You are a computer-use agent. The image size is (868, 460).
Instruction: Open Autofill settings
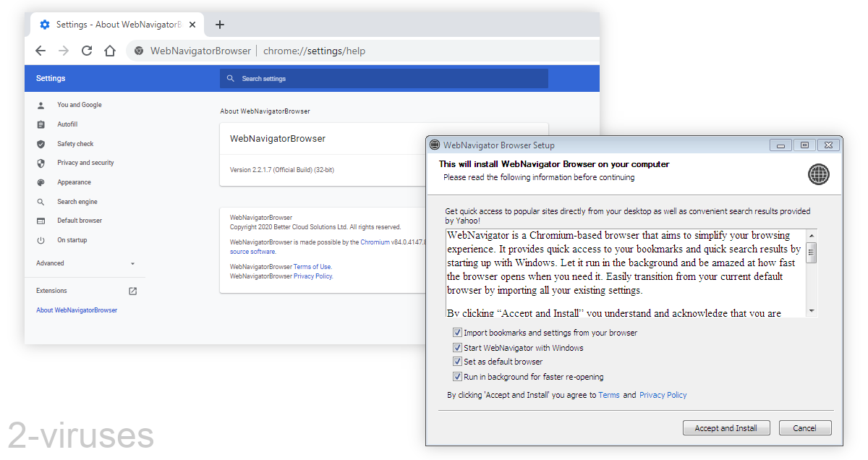(67, 124)
